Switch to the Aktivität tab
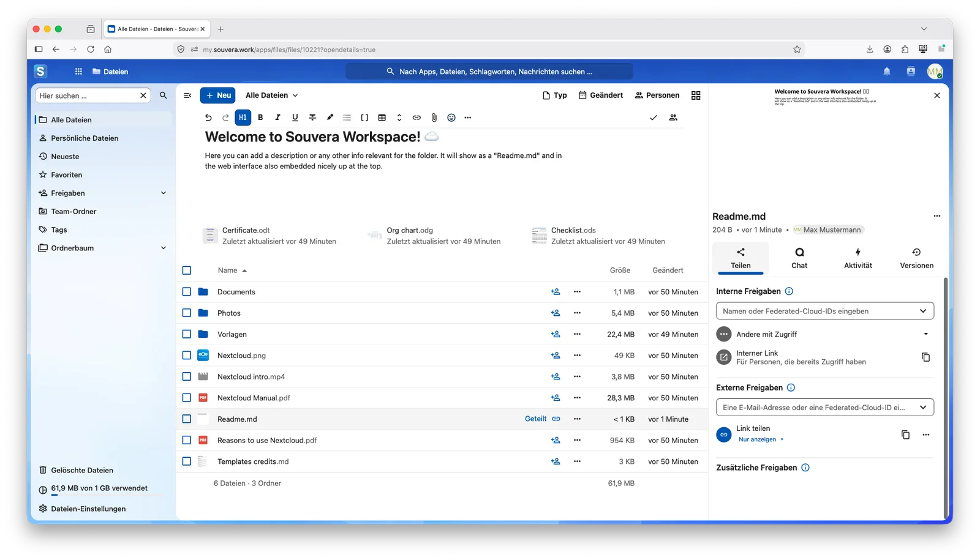 click(x=858, y=258)
